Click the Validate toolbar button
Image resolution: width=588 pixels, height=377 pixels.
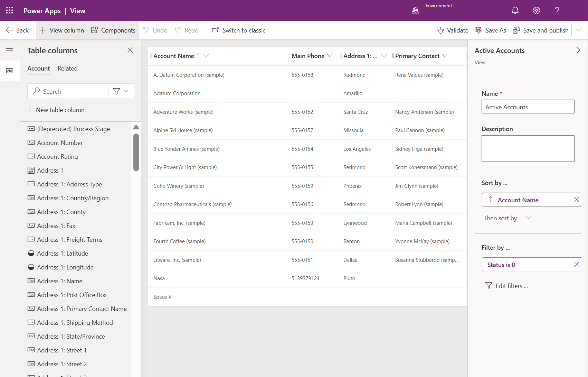452,30
